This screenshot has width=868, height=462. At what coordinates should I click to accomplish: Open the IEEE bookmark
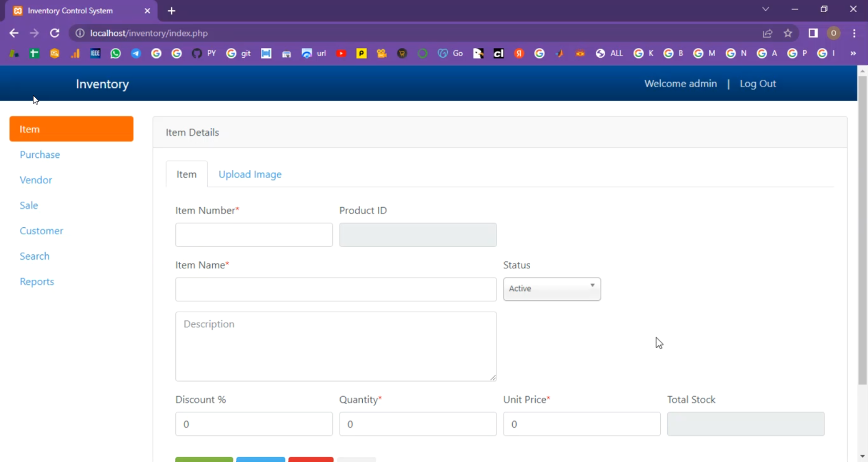(95, 53)
